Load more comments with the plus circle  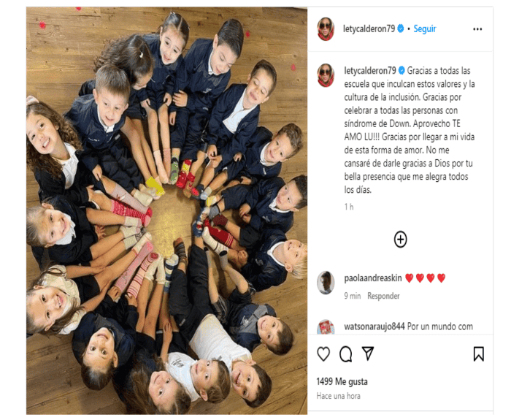coord(400,240)
